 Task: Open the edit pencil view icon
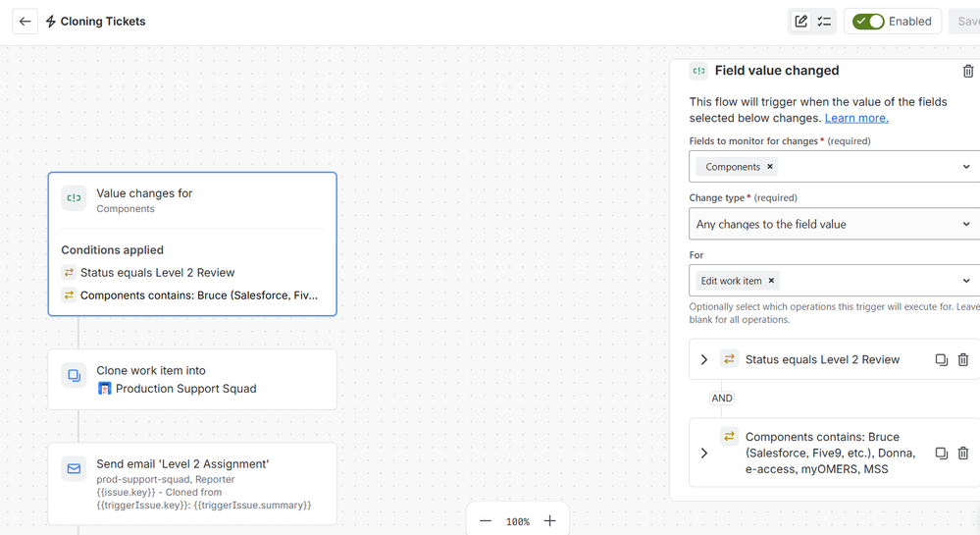pyautogui.click(x=800, y=22)
